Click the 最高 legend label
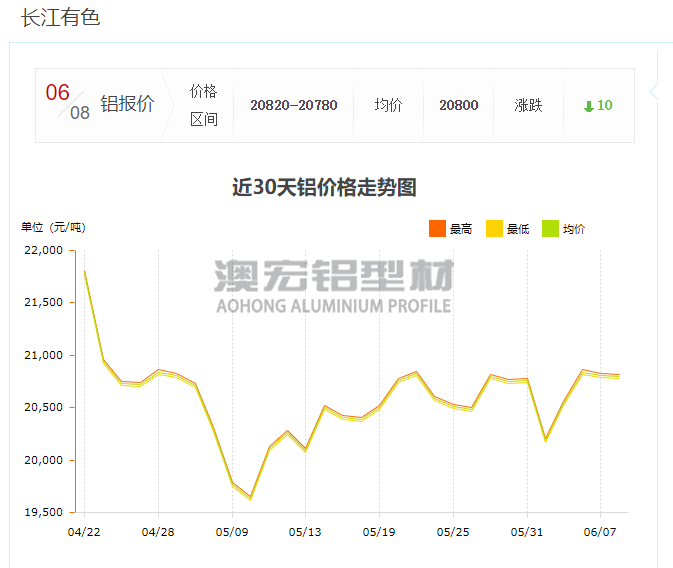This screenshot has width=673, height=568. click(461, 229)
